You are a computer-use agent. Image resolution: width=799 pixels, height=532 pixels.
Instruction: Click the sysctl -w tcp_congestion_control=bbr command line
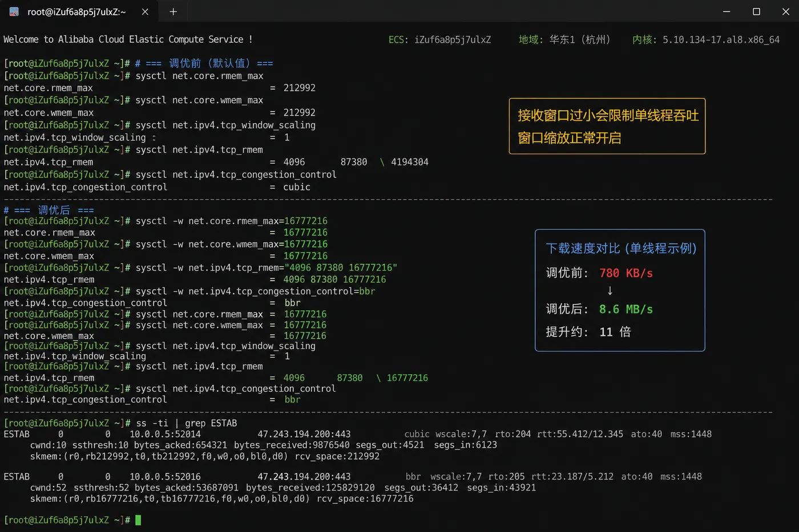tap(256, 291)
